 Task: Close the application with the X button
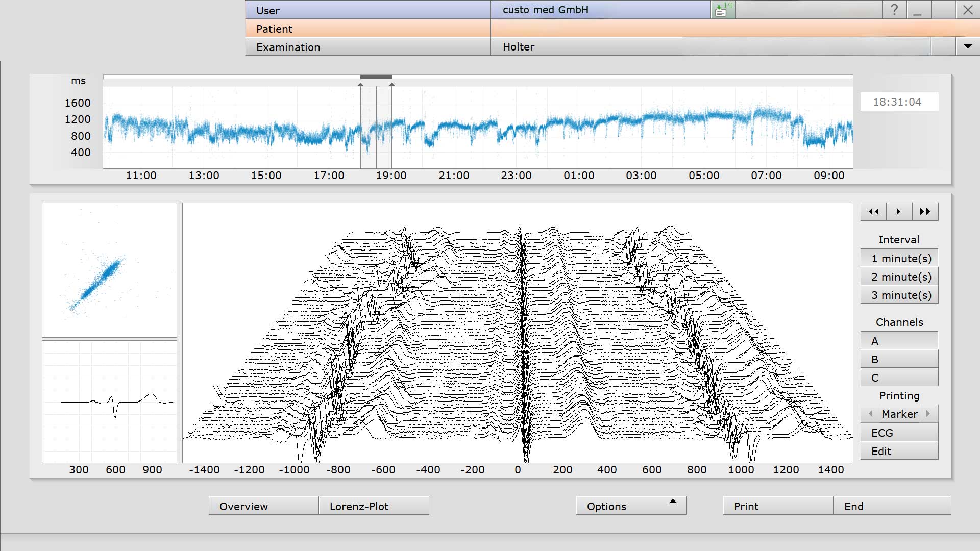tap(968, 10)
